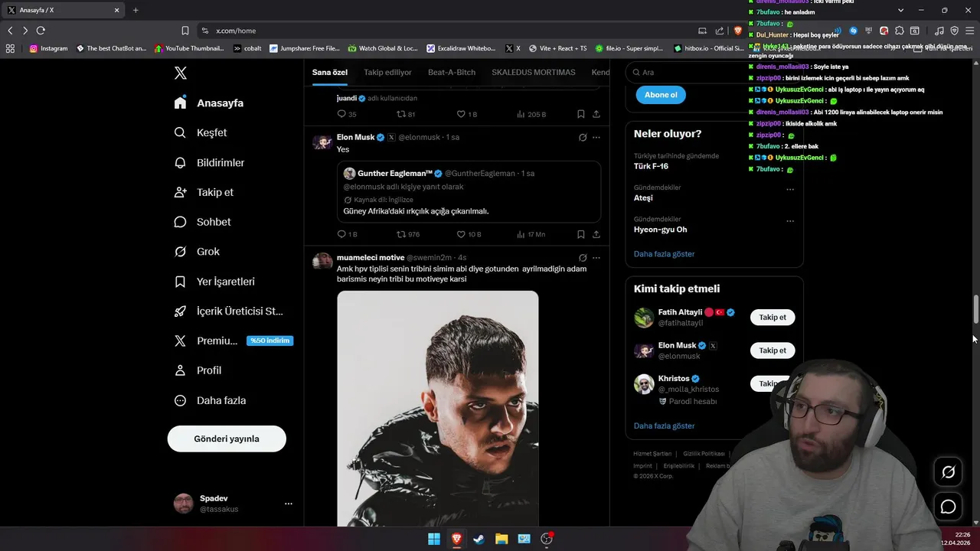
Task: Click page vertical scrollbar thumb
Action: (976, 309)
